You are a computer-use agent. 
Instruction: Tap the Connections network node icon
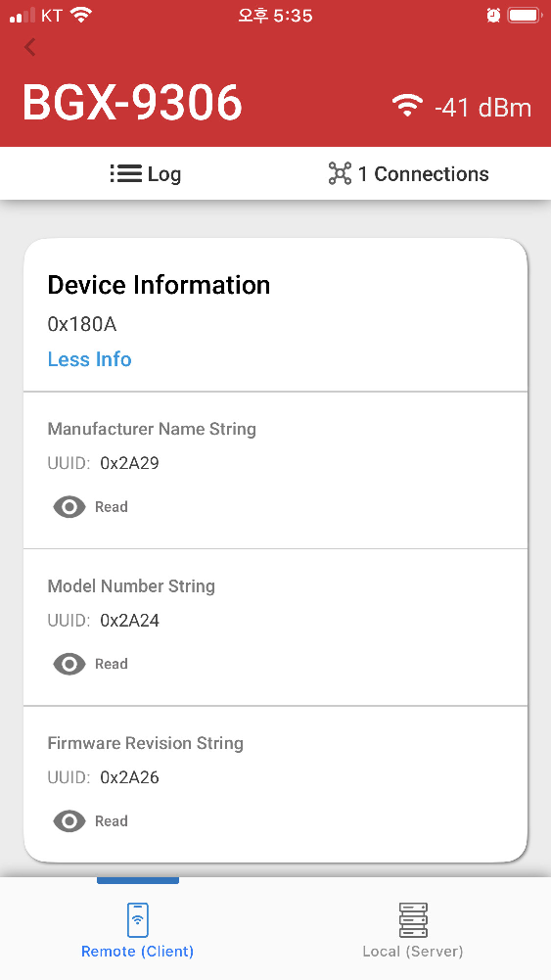point(340,173)
